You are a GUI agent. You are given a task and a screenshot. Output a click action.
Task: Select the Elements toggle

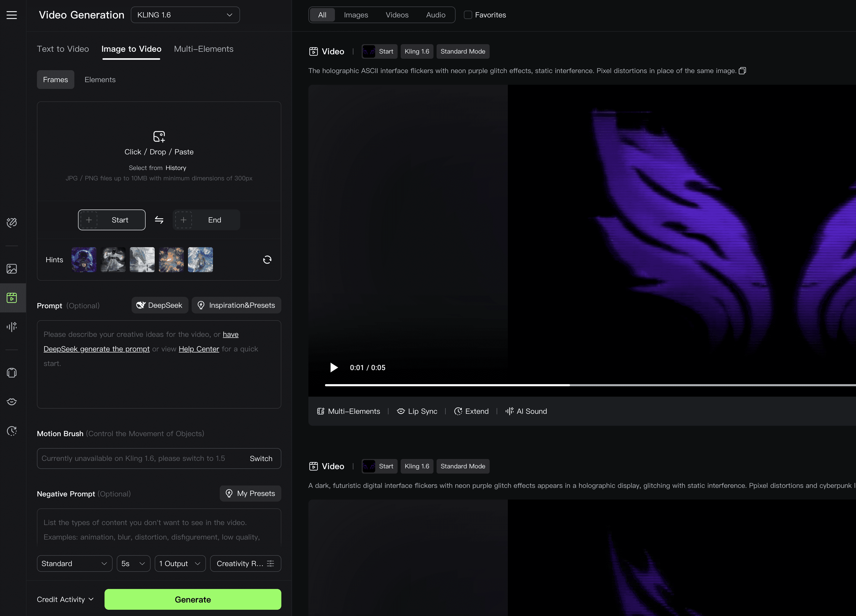[100, 80]
